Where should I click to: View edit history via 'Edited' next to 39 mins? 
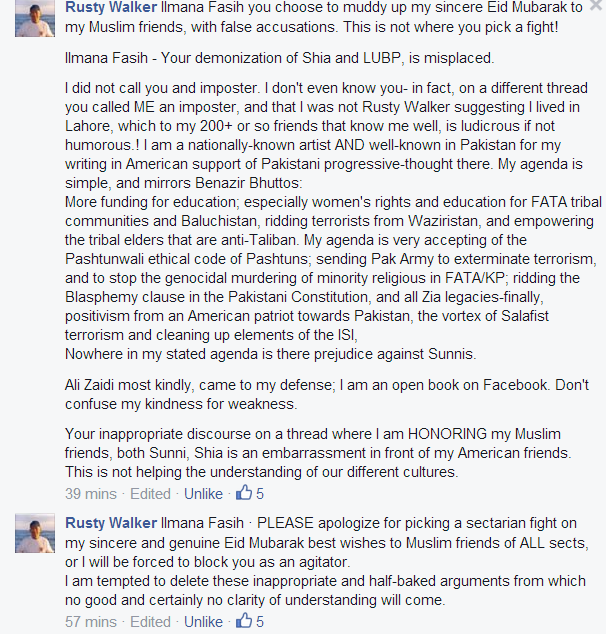(x=150, y=494)
